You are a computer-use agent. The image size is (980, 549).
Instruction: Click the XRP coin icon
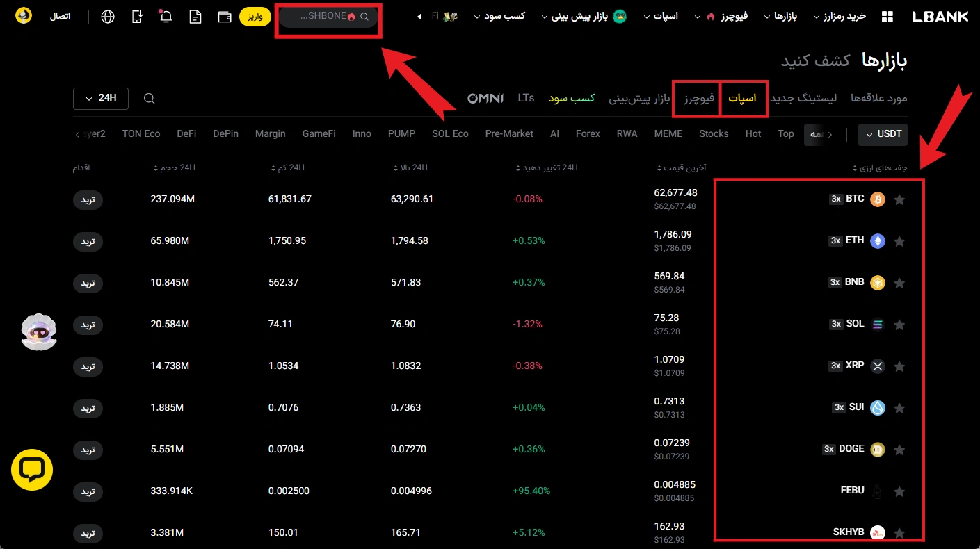pyautogui.click(x=878, y=366)
